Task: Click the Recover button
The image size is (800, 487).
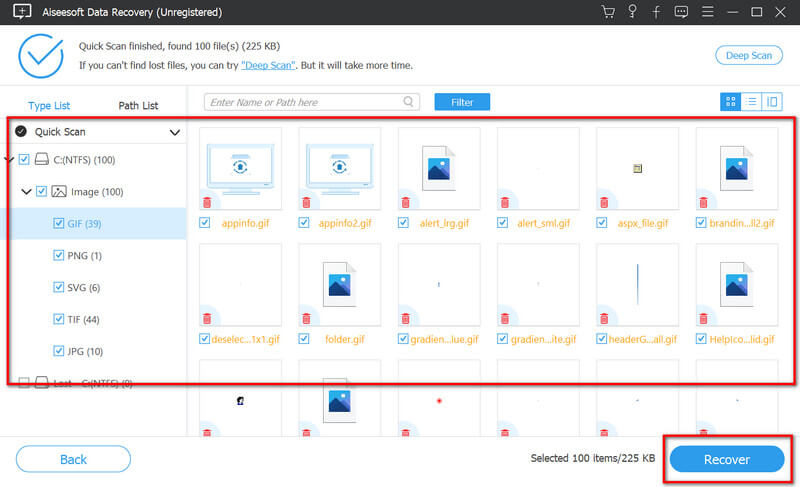Action: pyautogui.click(x=727, y=459)
